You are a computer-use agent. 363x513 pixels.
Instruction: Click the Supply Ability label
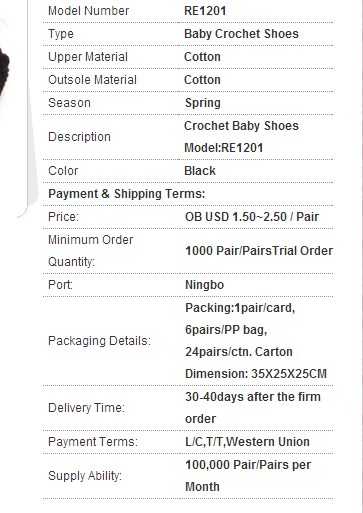click(85, 476)
